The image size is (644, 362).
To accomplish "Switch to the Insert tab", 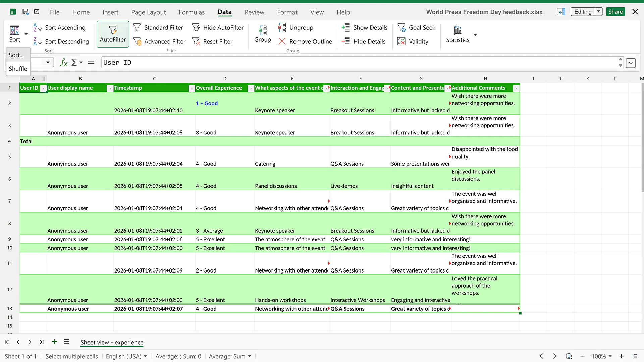I will (x=110, y=12).
